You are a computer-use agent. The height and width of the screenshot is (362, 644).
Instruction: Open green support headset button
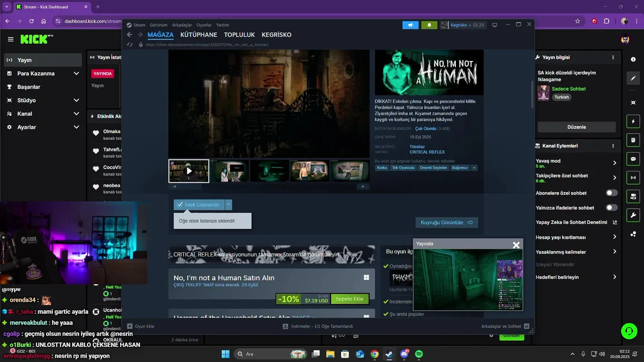(x=629, y=331)
